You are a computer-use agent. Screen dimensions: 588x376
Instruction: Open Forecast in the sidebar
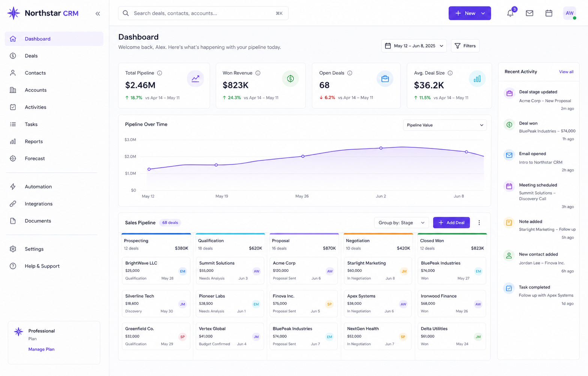(x=54, y=159)
